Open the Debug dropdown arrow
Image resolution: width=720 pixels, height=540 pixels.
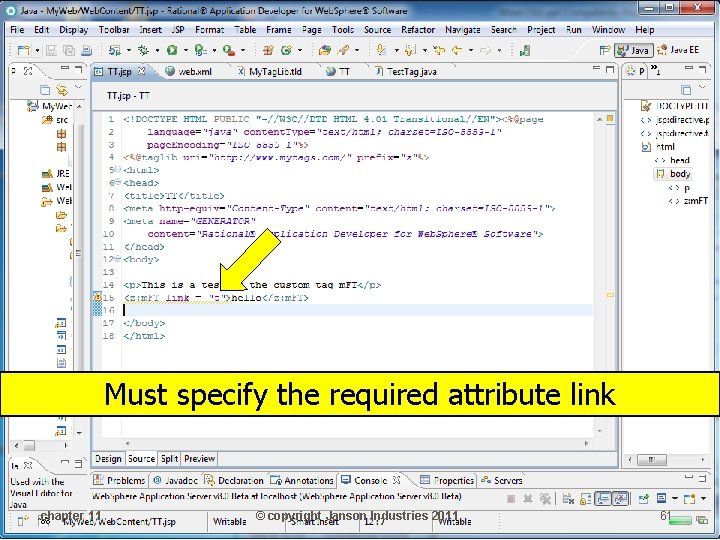[x=157, y=50]
